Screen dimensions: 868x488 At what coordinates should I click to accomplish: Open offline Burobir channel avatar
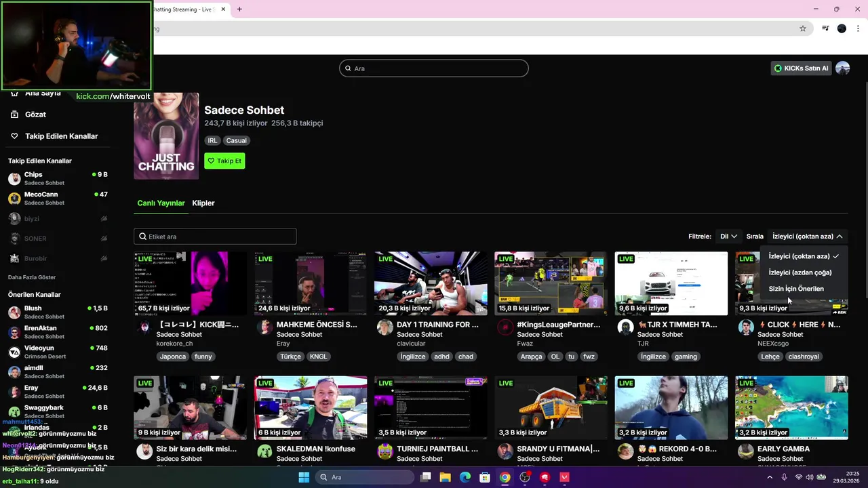(14, 258)
